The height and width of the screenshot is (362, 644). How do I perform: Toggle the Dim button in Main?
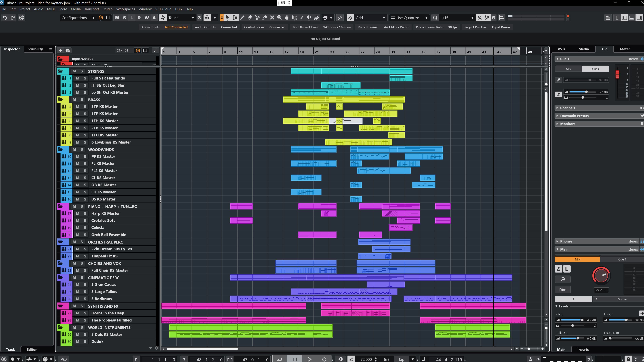click(562, 290)
